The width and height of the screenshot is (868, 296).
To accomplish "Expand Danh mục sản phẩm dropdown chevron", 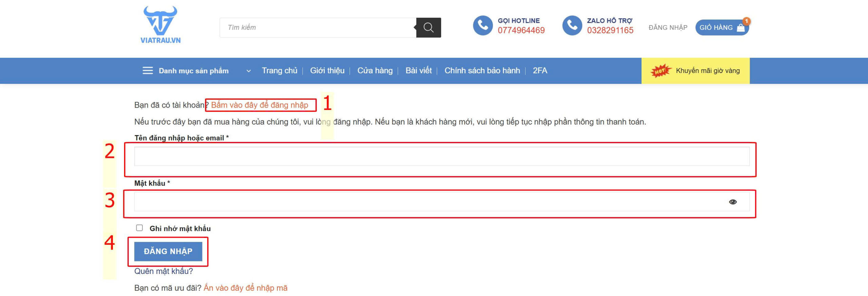I will [249, 71].
